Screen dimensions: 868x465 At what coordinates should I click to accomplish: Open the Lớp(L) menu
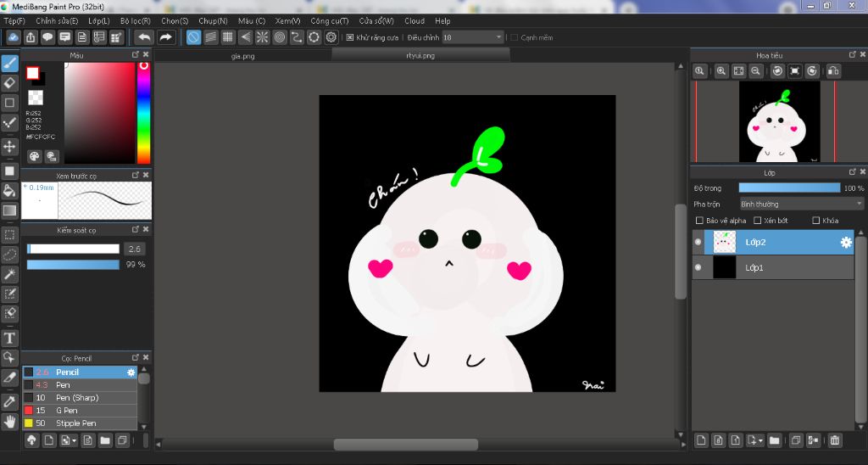[x=99, y=20]
